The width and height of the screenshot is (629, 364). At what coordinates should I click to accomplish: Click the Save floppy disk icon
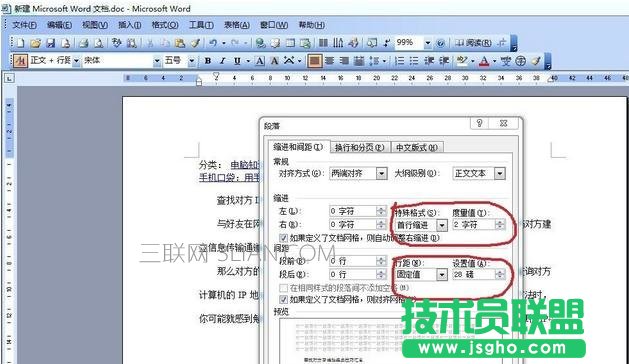tap(51, 43)
